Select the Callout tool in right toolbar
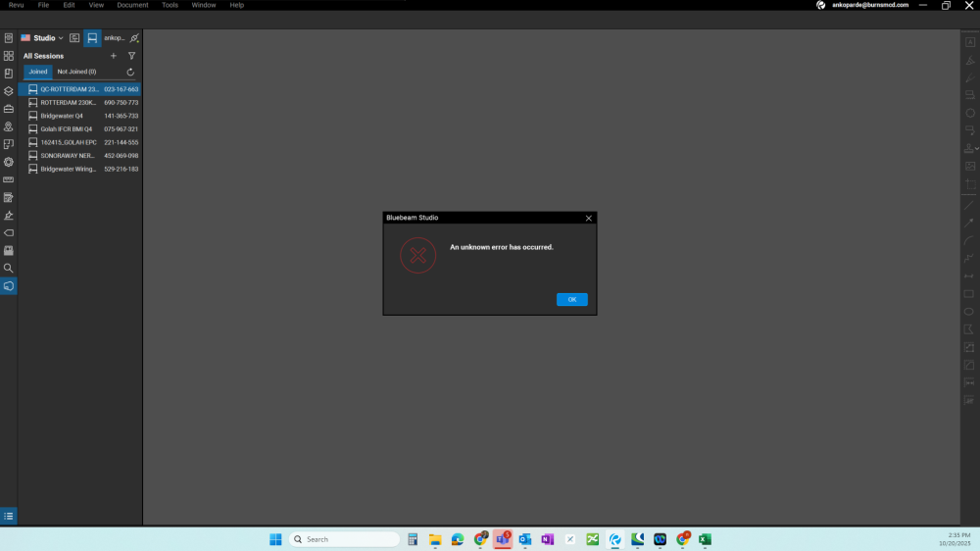 tap(970, 130)
